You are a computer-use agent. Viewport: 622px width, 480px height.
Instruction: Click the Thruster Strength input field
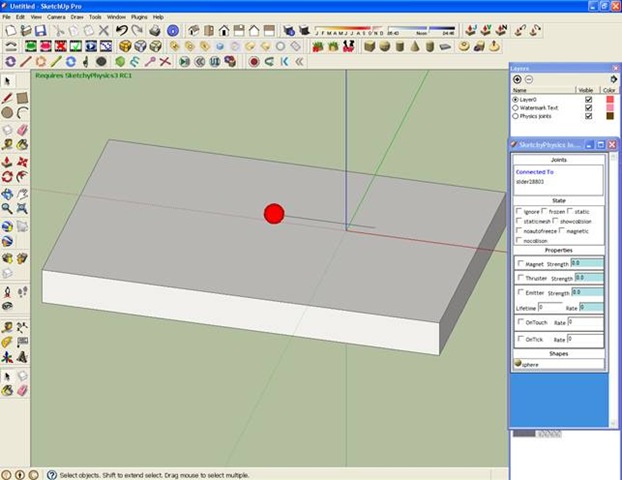coord(587,278)
